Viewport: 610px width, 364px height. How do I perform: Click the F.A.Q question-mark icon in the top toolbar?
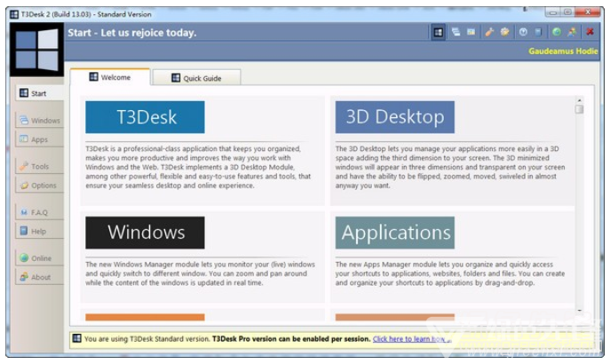(523, 32)
